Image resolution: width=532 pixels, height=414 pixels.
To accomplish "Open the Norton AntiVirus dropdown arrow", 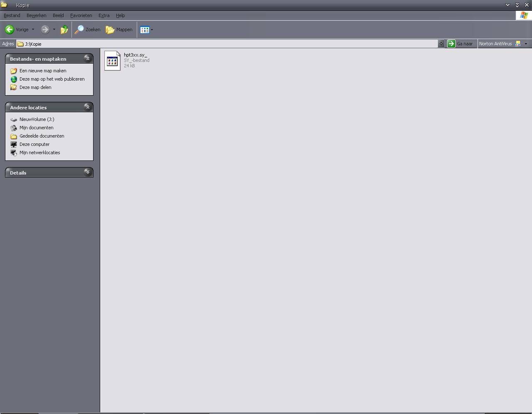I will (x=526, y=44).
